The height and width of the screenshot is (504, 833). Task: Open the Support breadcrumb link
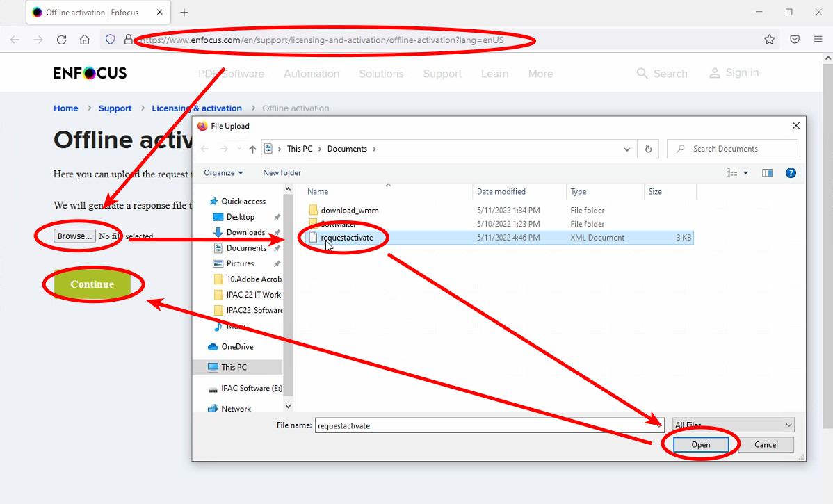115,108
